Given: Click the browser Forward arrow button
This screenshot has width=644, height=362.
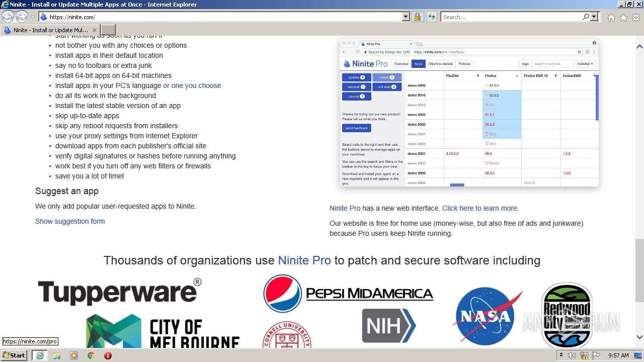Looking at the screenshot, I should (x=22, y=17).
